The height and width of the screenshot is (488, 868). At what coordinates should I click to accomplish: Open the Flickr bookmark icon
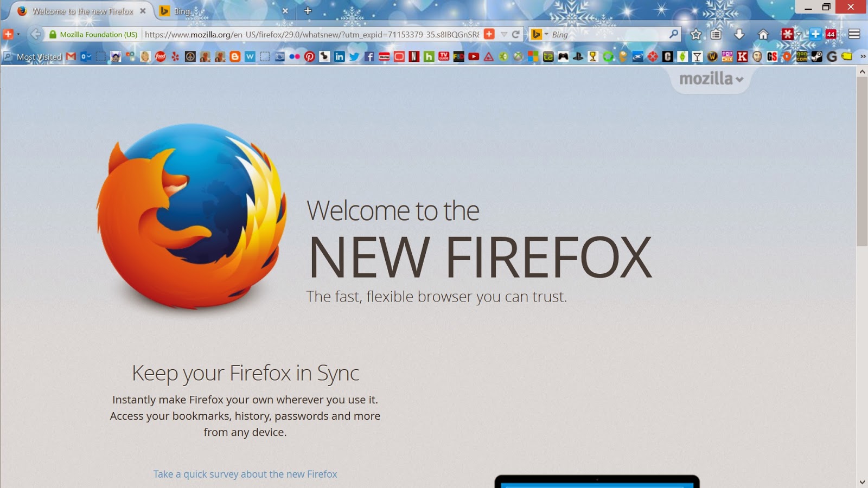[295, 56]
